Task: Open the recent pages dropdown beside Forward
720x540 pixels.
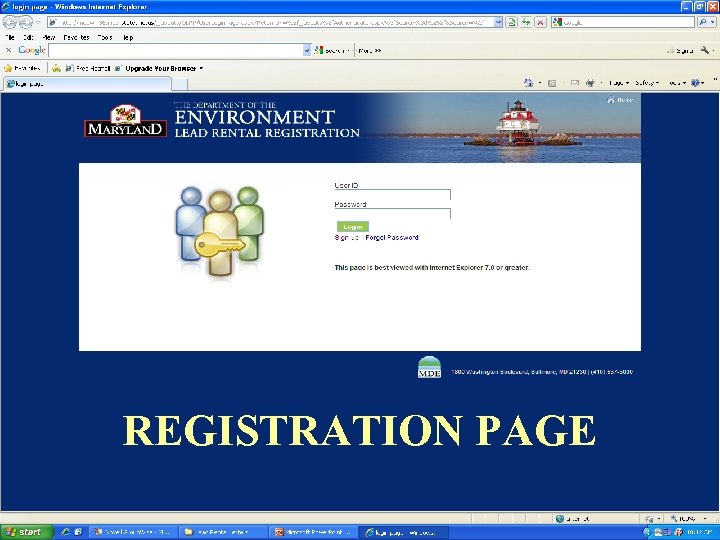Action: click(x=38, y=22)
